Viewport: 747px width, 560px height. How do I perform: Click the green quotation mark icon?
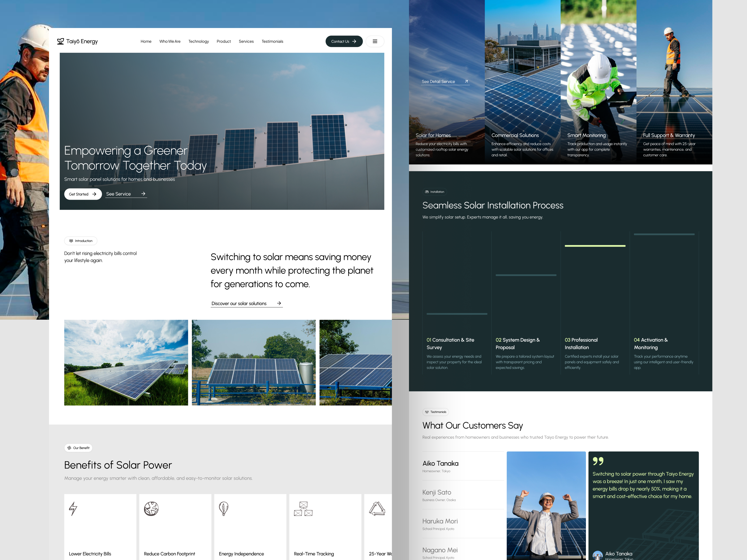[x=598, y=461]
